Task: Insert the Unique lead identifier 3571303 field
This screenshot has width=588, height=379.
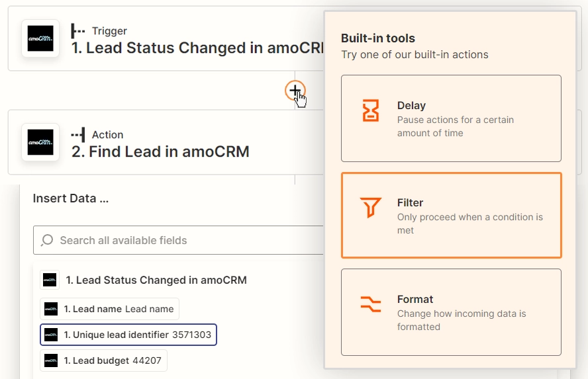Action: pyautogui.click(x=128, y=335)
